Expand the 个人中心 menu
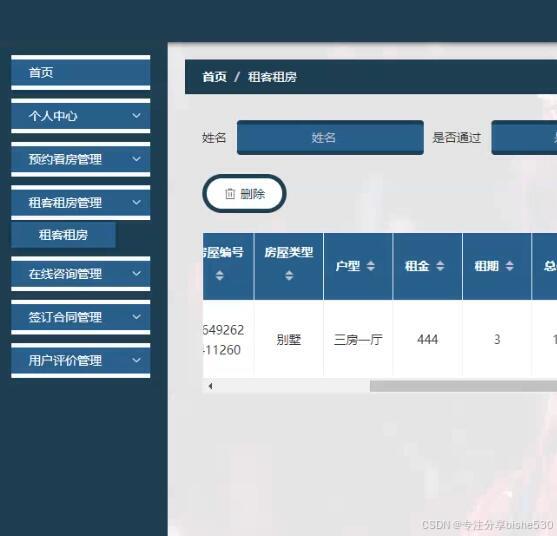 pyautogui.click(x=81, y=116)
